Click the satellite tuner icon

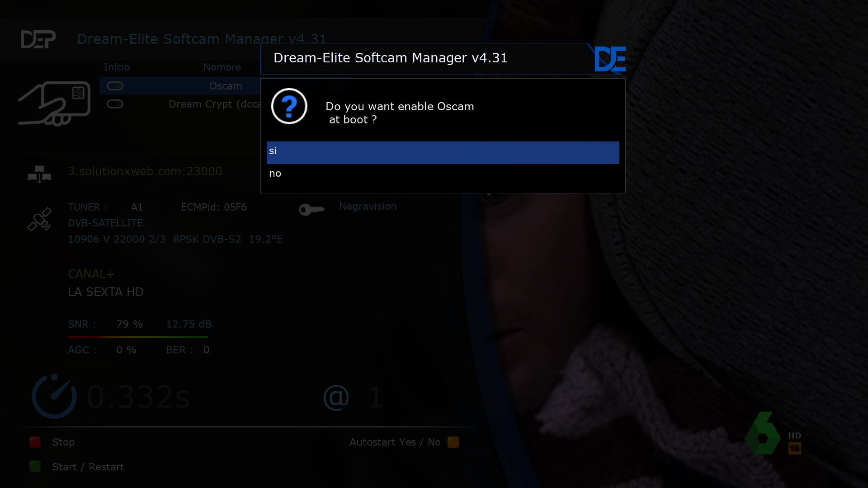click(39, 220)
